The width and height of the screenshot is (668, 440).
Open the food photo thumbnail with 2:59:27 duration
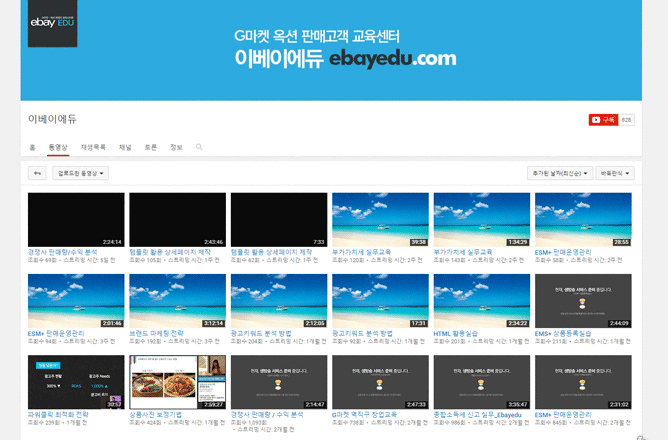click(178, 382)
